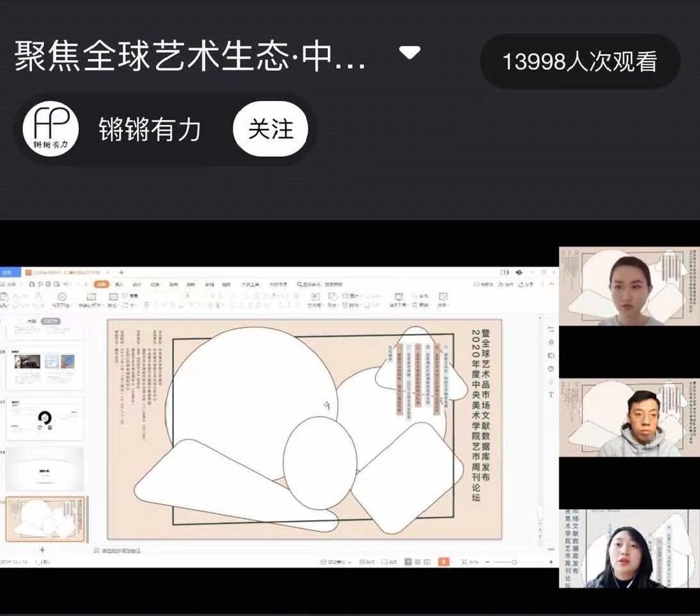Switch to slide sorter view icon

pyautogui.click(x=417, y=562)
